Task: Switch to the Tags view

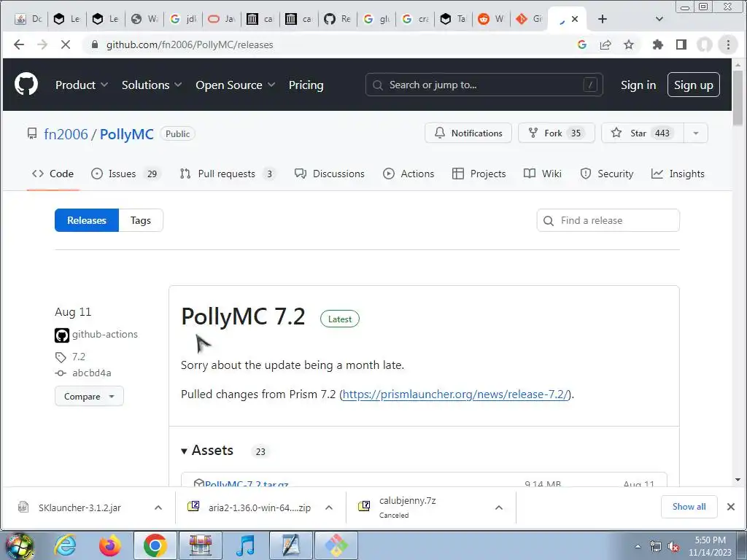Action: pyautogui.click(x=141, y=220)
